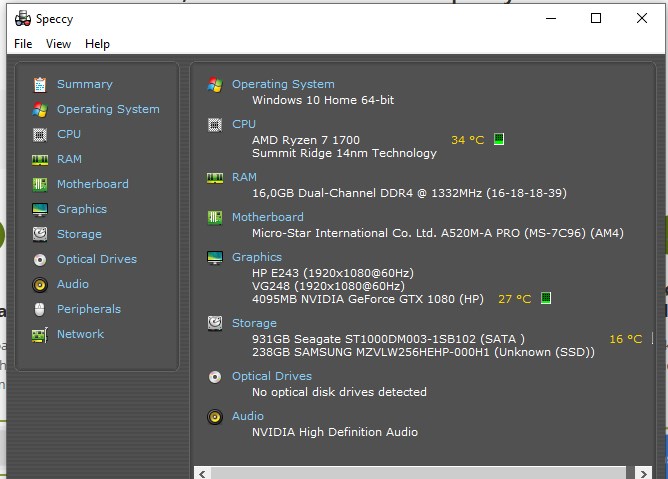Click the Graphics heading link in summary
The width and height of the screenshot is (668, 479).
click(256, 257)
